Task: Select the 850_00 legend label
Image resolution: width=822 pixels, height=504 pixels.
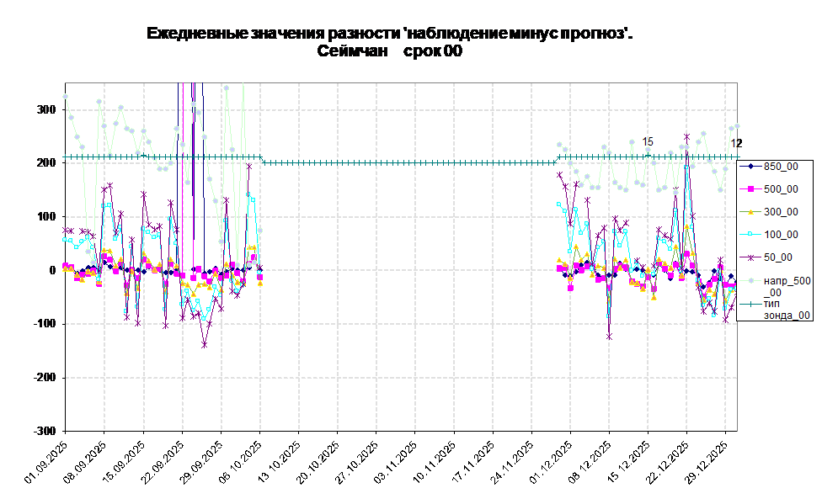Action: (x=781, y=167)
